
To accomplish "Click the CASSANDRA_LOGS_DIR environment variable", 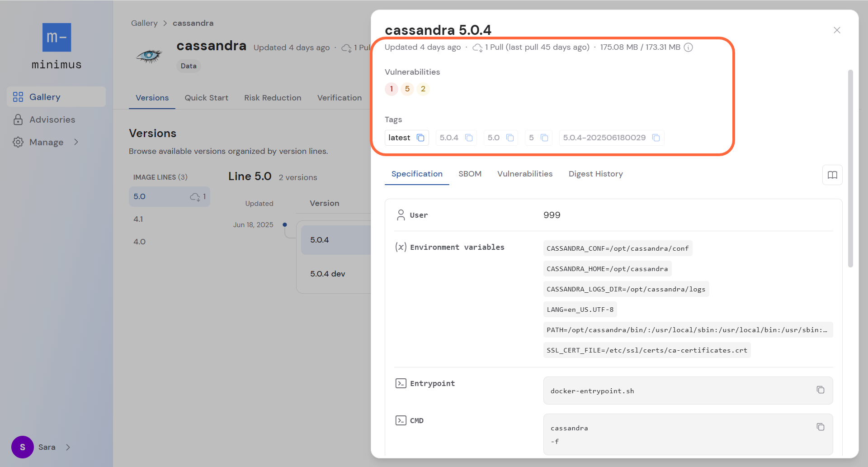I will pos(626,289).
